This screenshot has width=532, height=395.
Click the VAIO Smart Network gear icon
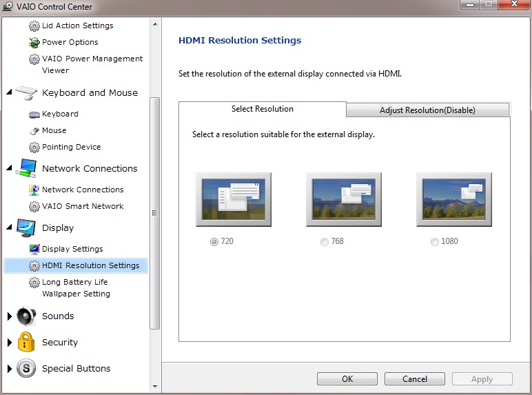[34, 206]
